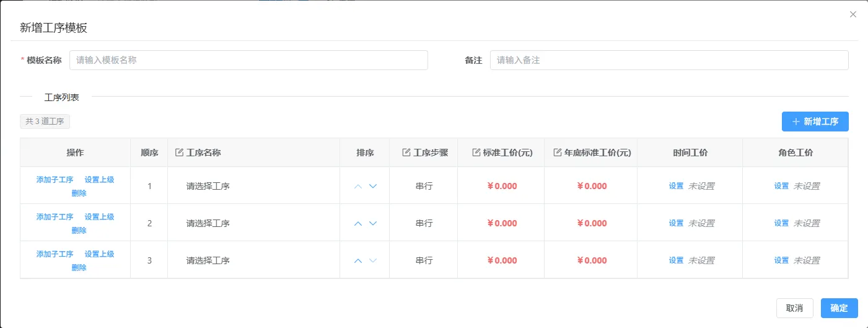Move row 2 down with the sort arrow
Image resolution: width=868 pixels, height=328 pixels.
(373, 223)
